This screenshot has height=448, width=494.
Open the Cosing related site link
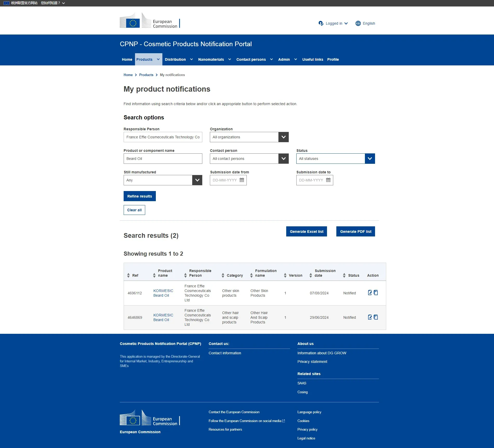point(303,392)
